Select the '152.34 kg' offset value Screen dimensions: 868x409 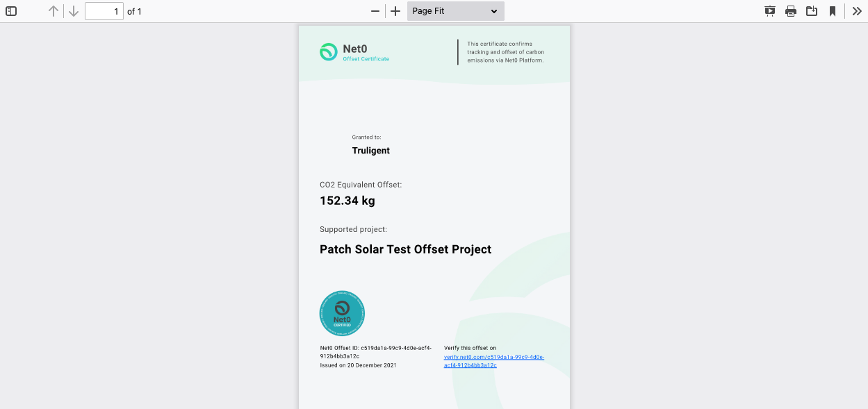point(347,201)
